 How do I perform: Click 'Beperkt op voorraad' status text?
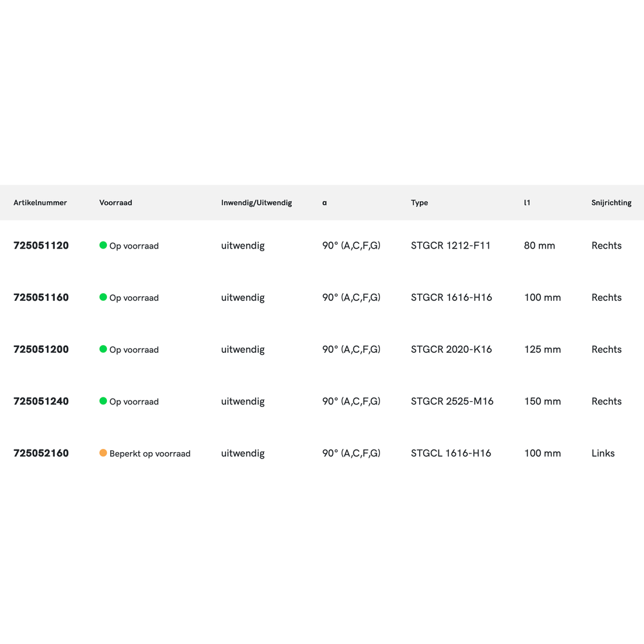(x=150, y=453)
